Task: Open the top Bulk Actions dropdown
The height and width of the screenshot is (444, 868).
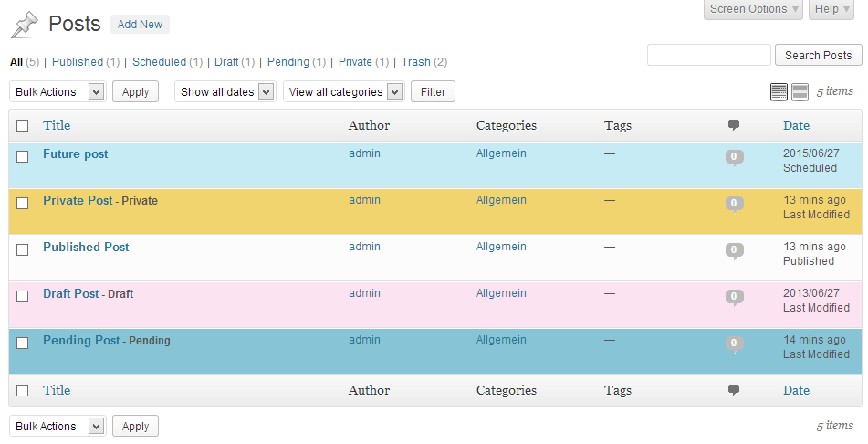Action: [x=58, y=91]
